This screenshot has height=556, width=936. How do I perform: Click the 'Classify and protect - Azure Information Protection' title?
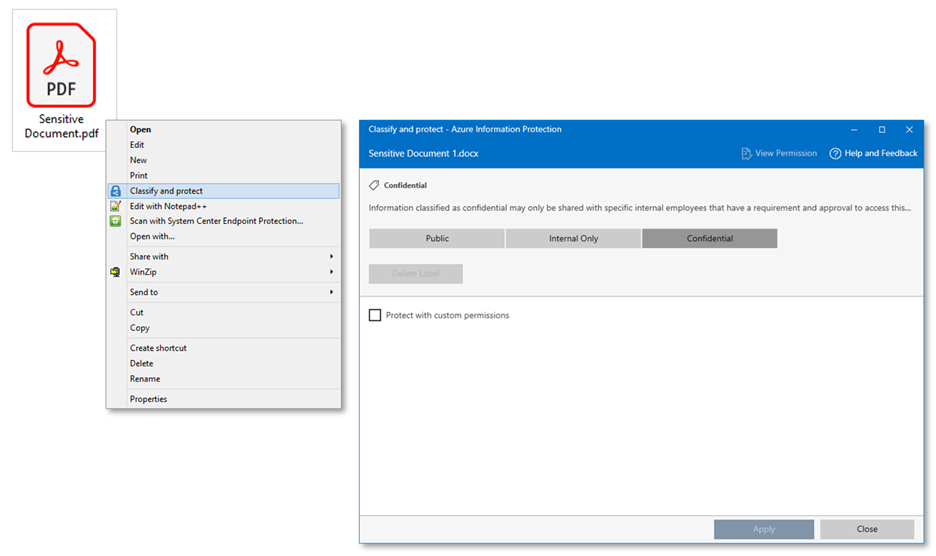pyautogui.click(x=465, y=129)
